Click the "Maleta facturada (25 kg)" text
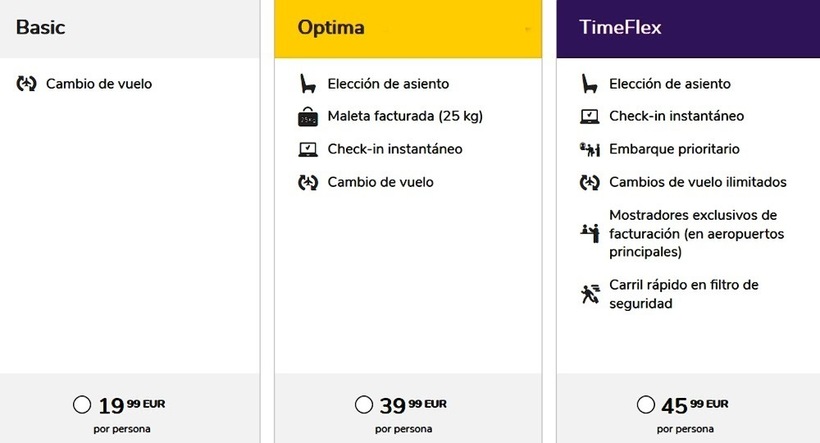Viewport: 820px width, 443px height. (405, 117)
